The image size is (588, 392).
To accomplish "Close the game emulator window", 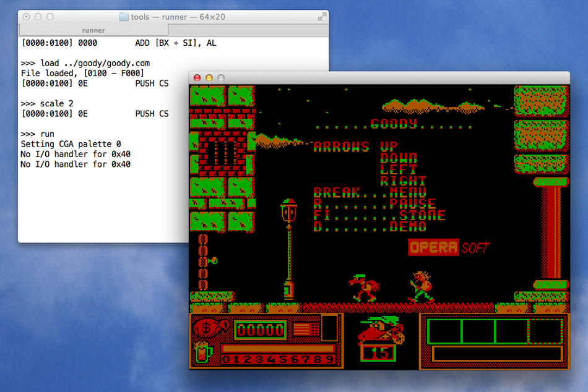I will pyautogui.click(x=197, y=78).
